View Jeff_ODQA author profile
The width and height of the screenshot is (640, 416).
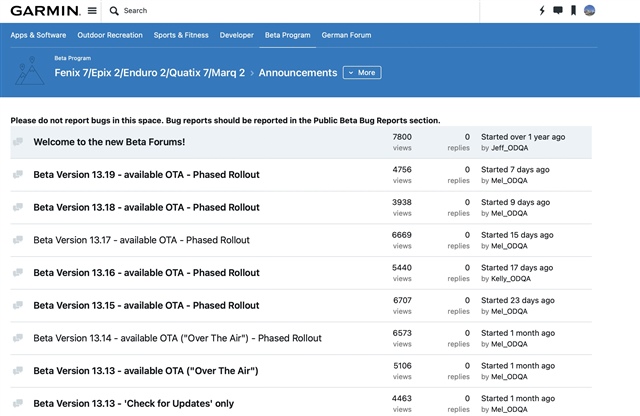(509, 148)
